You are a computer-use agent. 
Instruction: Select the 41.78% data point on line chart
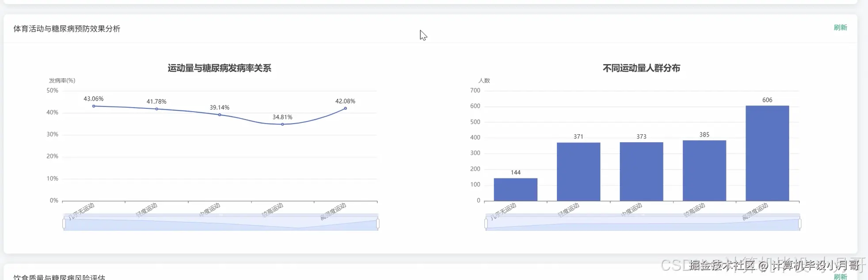(156, 109)
